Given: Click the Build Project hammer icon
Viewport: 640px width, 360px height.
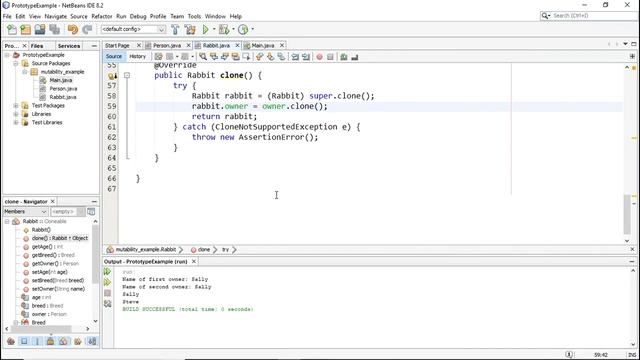Looking at the screenshot, I should click(x=175, y=29).
